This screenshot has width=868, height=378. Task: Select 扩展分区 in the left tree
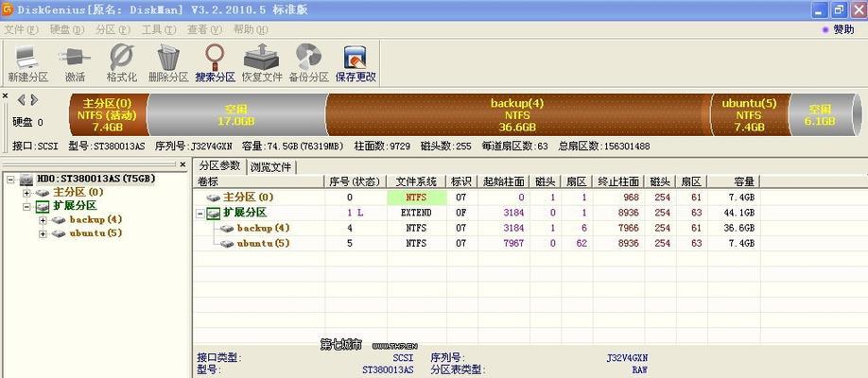pyautogui.click(x=75, y=206)
